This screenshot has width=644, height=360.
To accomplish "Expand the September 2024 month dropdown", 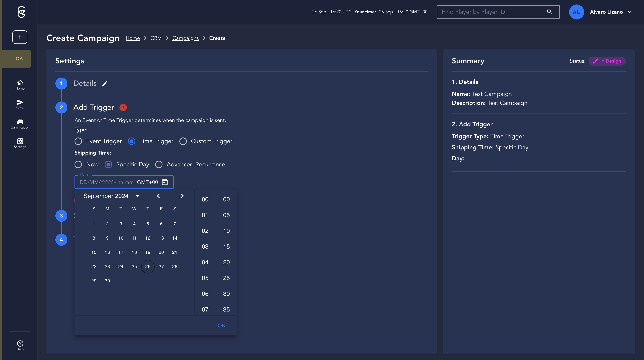I will (137, 196).
